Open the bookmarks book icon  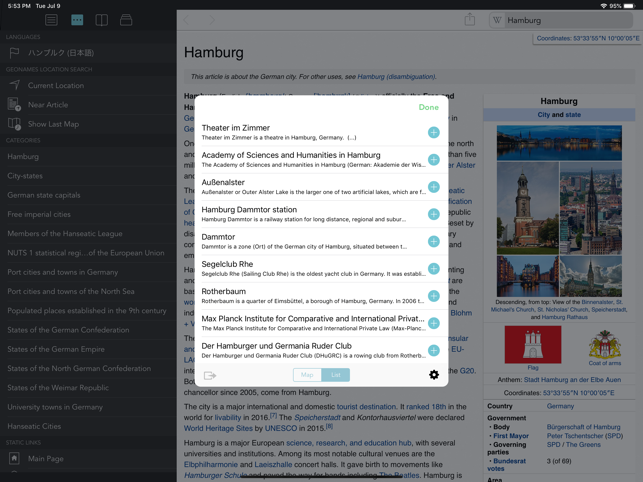pyautogui.click(x=101, y=20)
